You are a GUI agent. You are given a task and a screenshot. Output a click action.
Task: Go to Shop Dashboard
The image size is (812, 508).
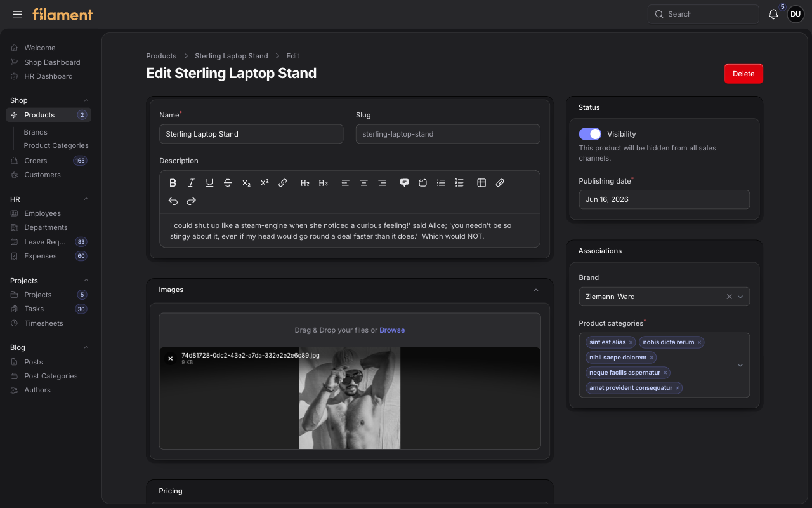click(x=49, y=62)
